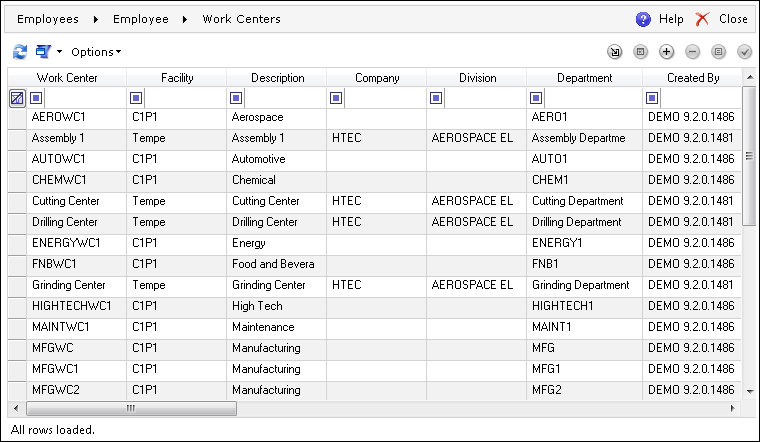Toggle the Work Center column filter operator box

point(36,98)
